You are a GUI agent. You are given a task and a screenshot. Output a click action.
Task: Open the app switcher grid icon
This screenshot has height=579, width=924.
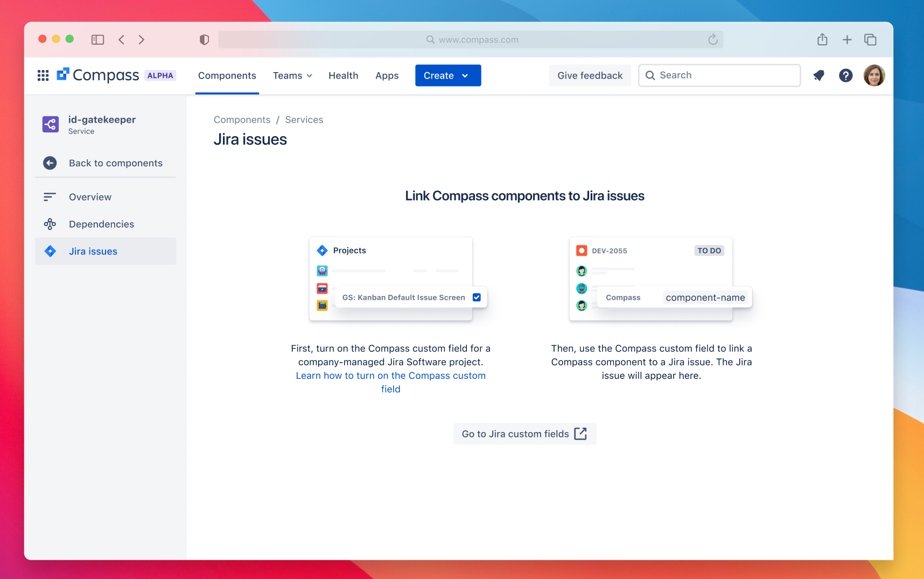click(43, 75)
